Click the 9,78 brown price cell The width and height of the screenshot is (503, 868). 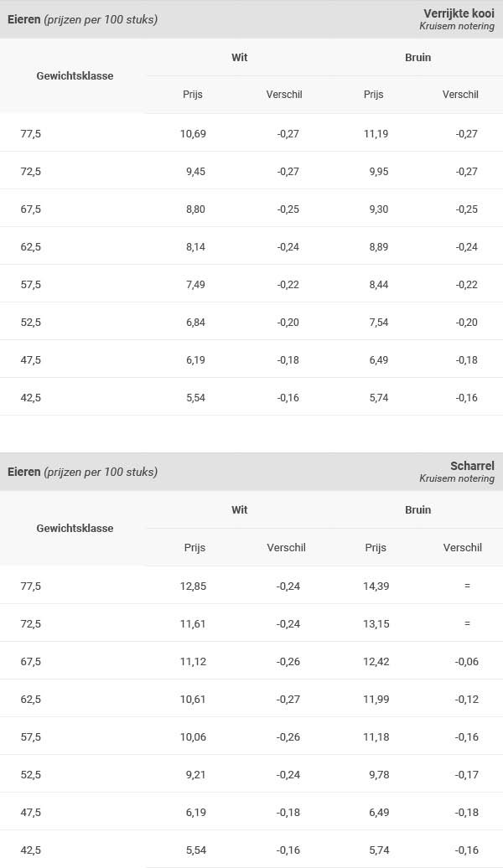[379, 774]
